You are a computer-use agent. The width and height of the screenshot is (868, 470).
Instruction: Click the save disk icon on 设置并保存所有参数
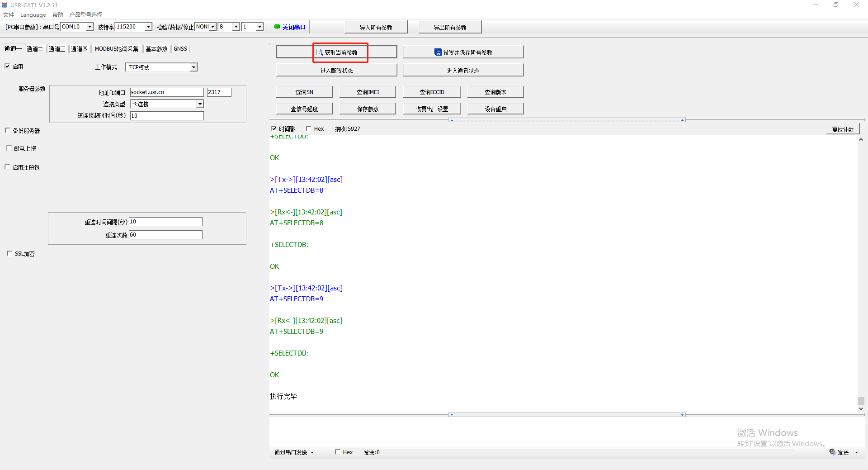[438, 52]
